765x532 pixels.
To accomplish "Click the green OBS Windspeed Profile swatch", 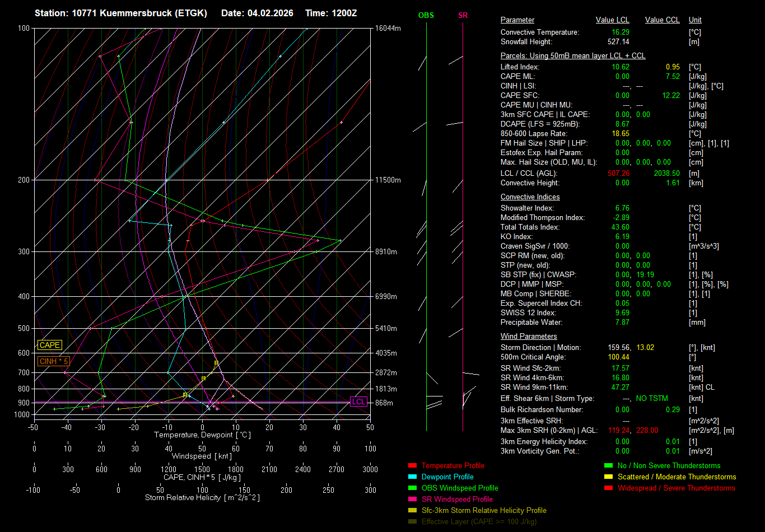I will coord(412,488).
